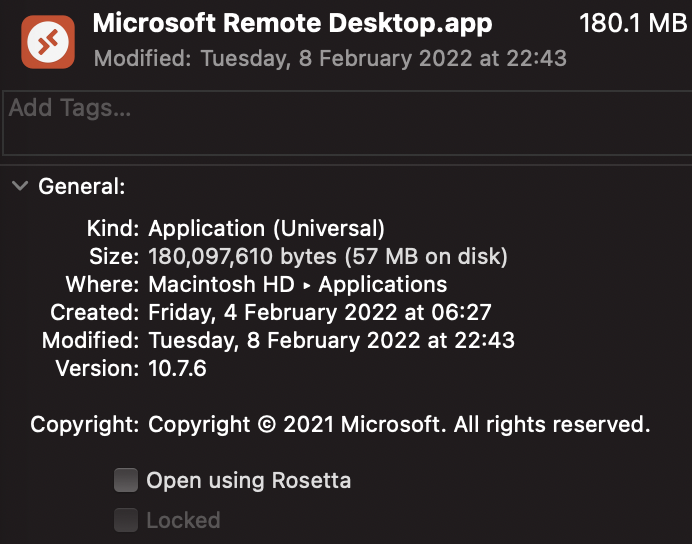
Task: Select the version number 10.7.6
Action: 178,369
